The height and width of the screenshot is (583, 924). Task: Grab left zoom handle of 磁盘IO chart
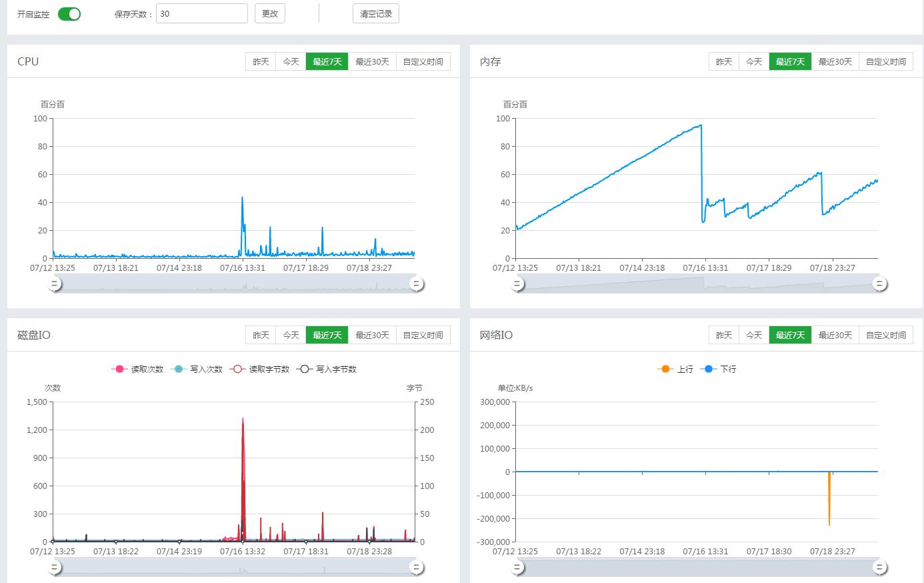pyautogui.click(x=55, y=568)
